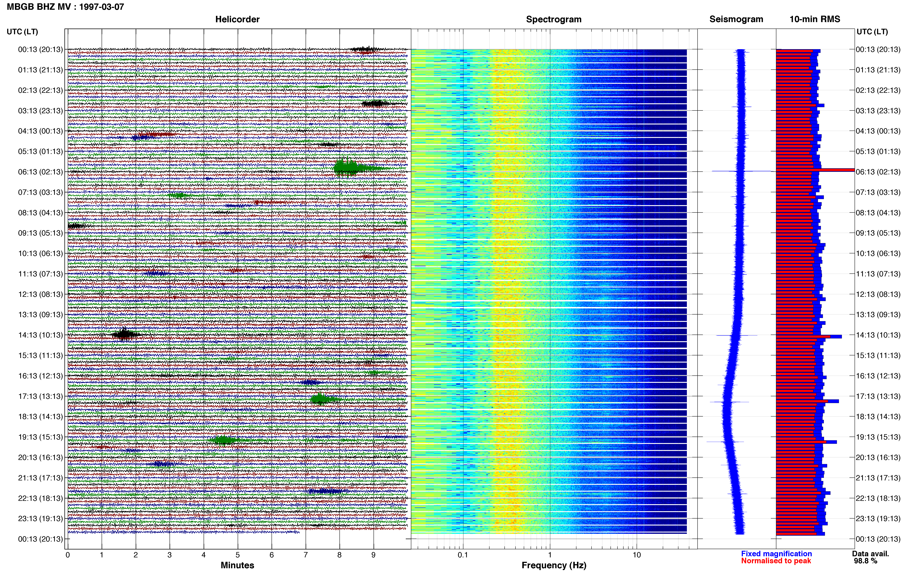Click '12:13 (08:13)' on the left time axis
Viewport: 924px width, 578px height.
pos(41,294)
